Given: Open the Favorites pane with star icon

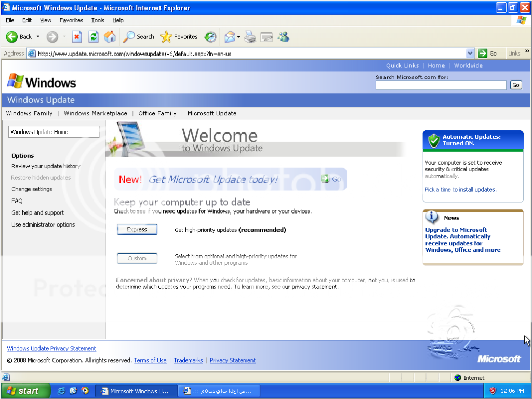Looking at the screenshot, I should tap(179, 37).
